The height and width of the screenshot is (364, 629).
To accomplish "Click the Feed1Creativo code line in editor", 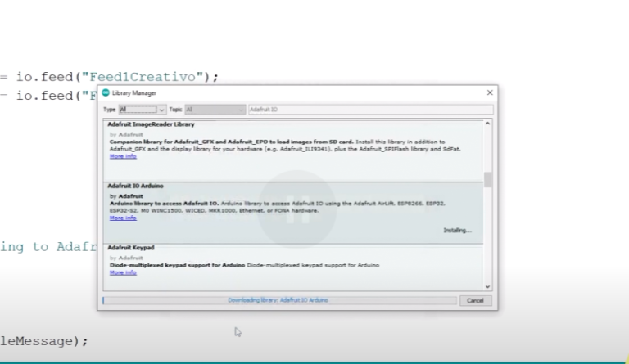I will coord(115,77).
